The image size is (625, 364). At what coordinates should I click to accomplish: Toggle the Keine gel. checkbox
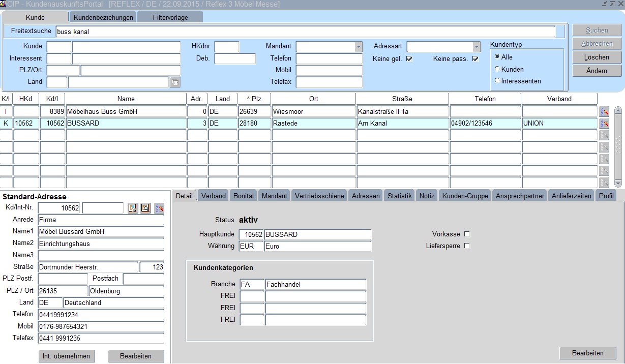point(409,59)
